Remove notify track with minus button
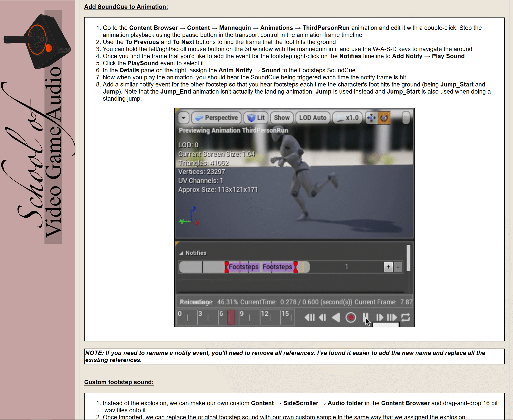Viewport: 513px width, 420px height. tap(398, 267)
